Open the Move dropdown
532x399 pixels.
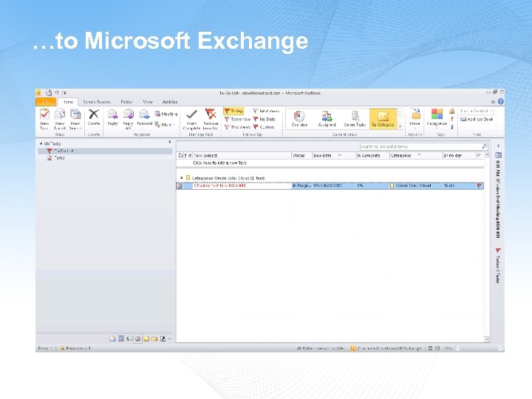point(415,119)
